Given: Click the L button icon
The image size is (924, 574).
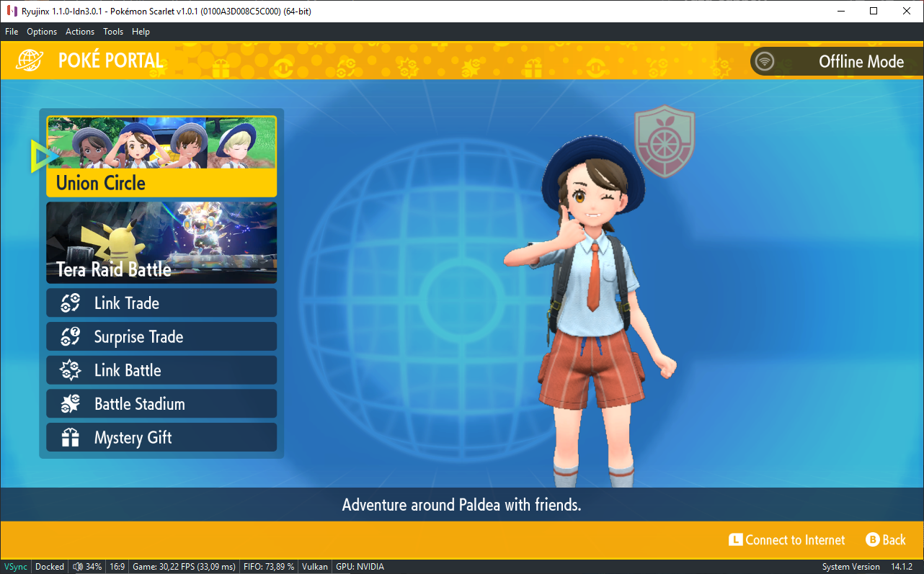Looking at the screenshot, I should (x=735, y=540).
